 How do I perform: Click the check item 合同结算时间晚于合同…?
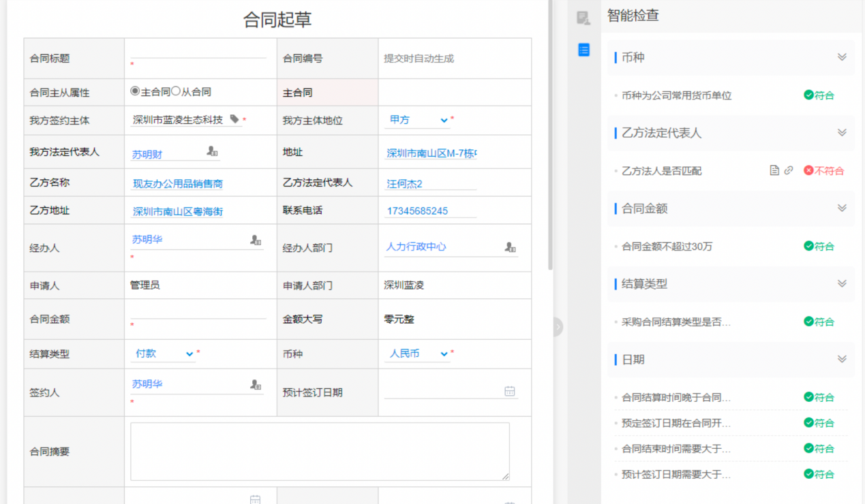point(676,397)
